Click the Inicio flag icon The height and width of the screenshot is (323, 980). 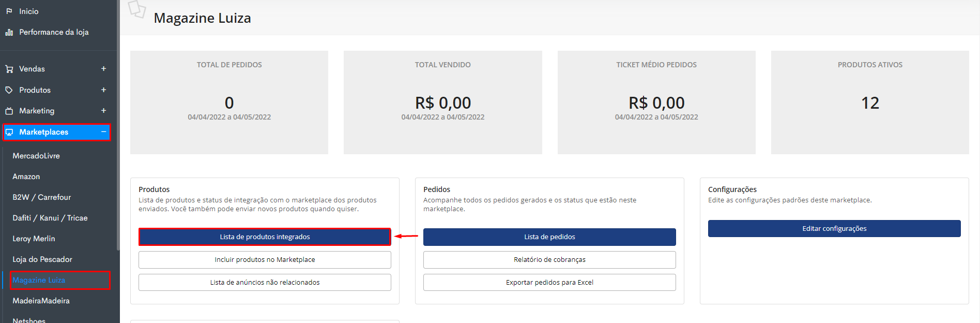[9, 11]
